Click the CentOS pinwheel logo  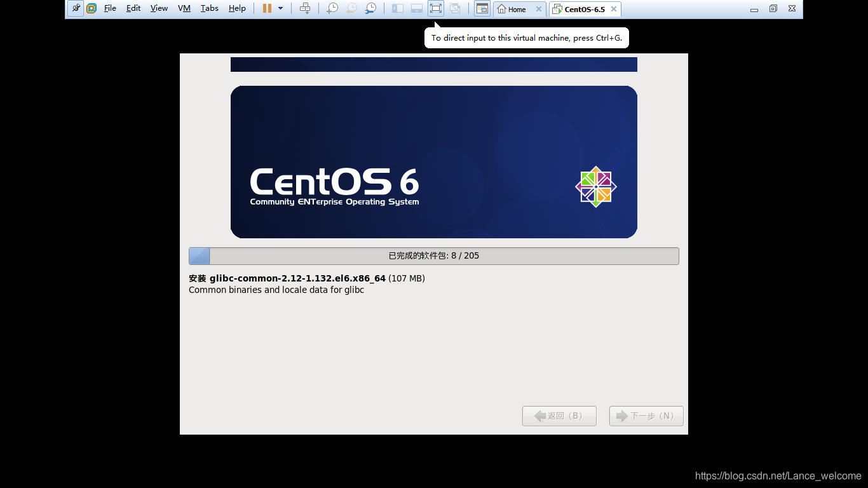(596, 187)
